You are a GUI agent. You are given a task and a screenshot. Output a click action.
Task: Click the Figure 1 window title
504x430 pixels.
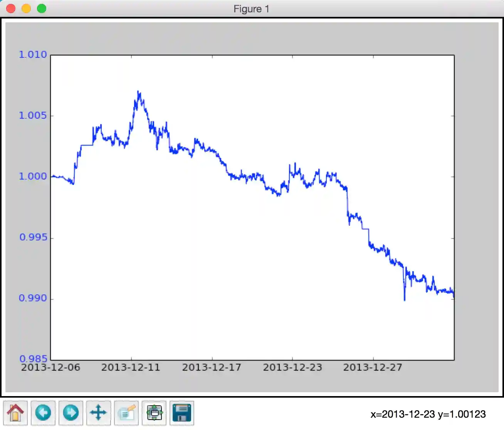[252, 9]
